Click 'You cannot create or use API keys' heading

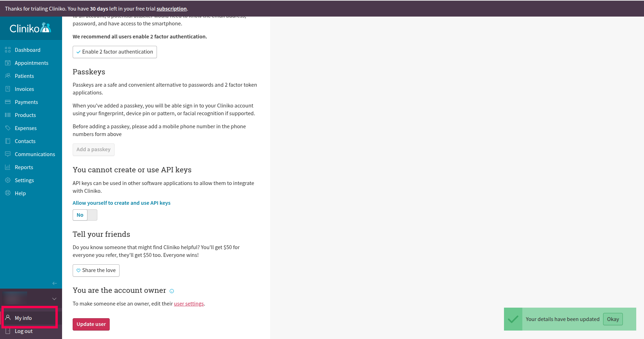132,170
